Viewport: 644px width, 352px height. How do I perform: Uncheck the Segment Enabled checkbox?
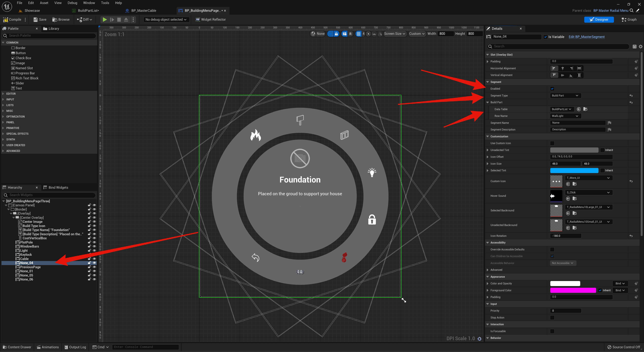(552, 89)
